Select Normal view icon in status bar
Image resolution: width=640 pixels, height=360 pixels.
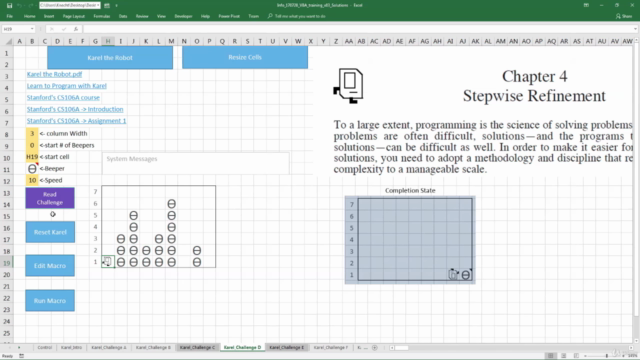tap(551, 356)
